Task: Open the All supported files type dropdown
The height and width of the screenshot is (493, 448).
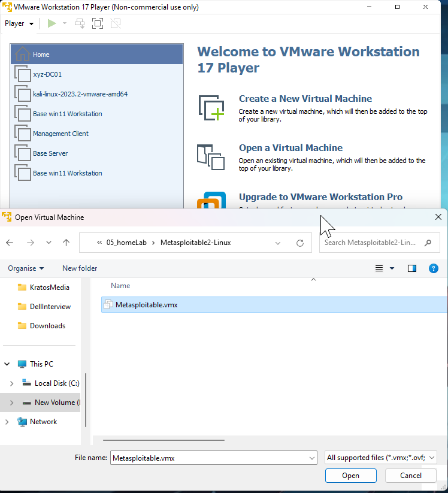Action: (x=381, y=458)
